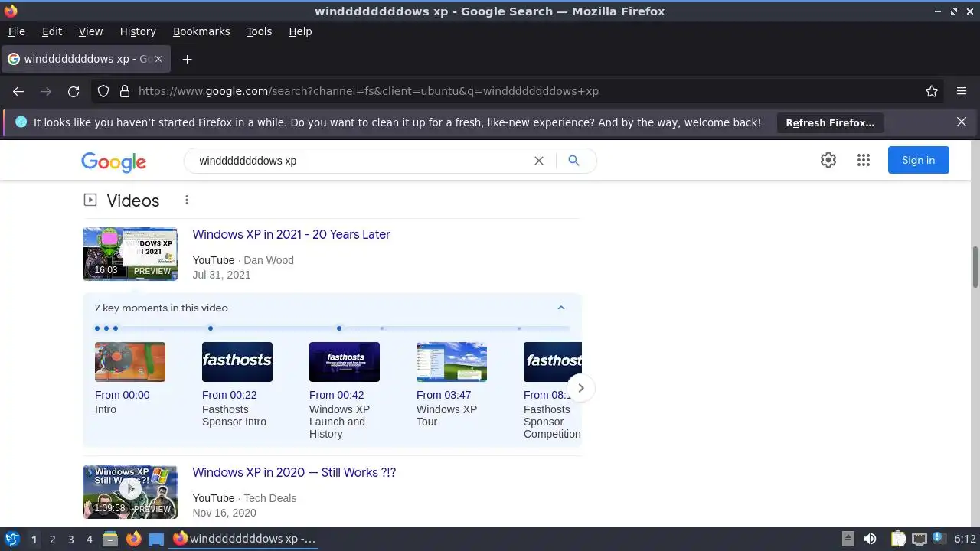The height and width of the screenshot is (551, 980).
Task: Reload the current page
Action: (x=73, y=91)
